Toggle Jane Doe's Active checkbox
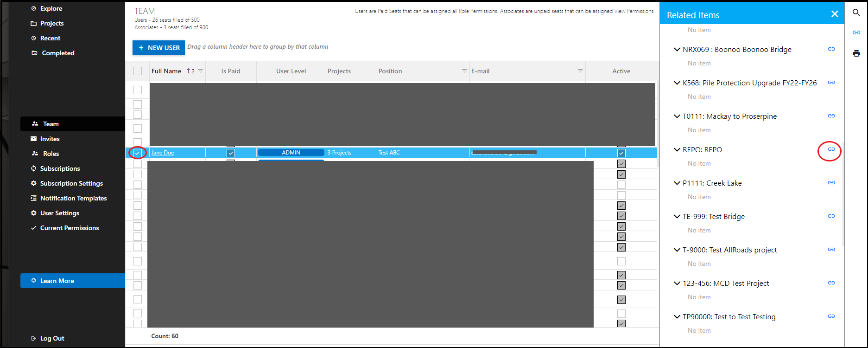The image size is (868, 348). [621, 153]
